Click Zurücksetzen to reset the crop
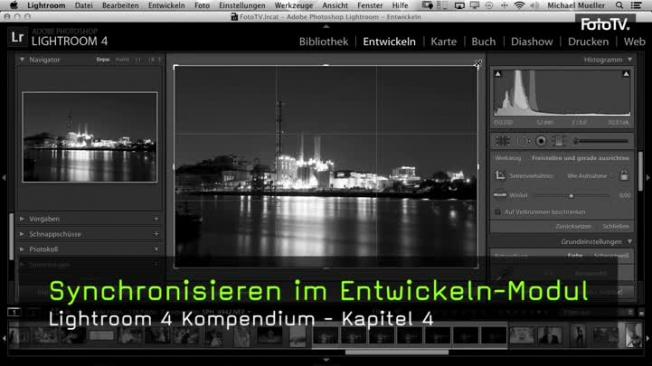This screenshot has width=652, height=366. [573, 227]
